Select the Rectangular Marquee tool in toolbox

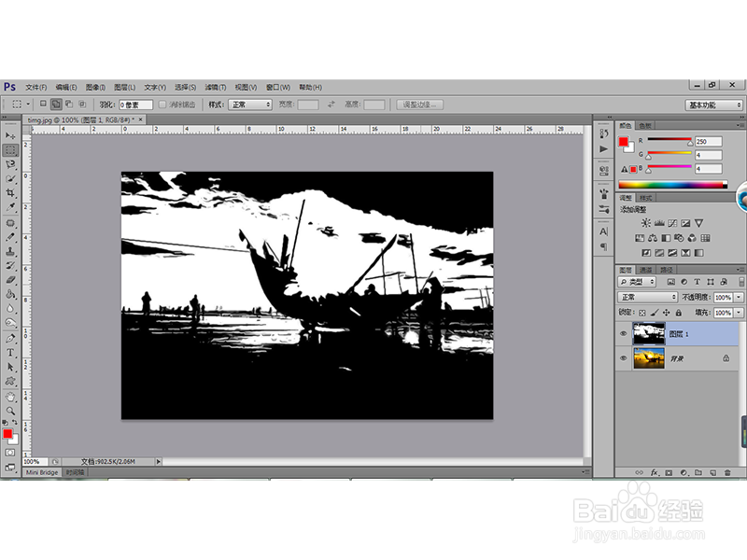[x=10, y=150]
